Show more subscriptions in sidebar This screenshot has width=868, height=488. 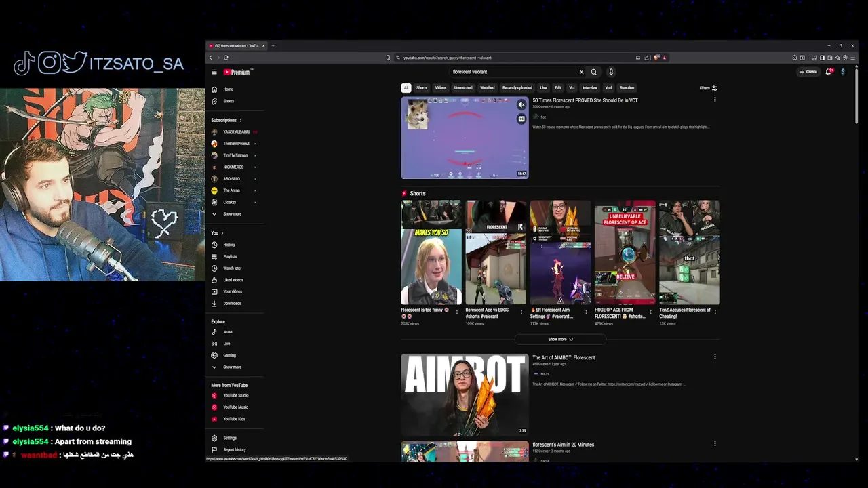232,214
